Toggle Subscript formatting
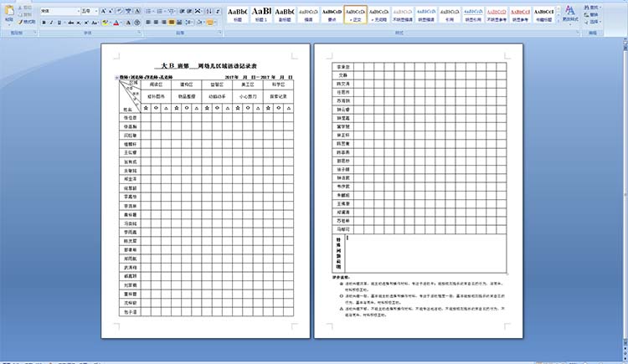 [x=79, y=23]
